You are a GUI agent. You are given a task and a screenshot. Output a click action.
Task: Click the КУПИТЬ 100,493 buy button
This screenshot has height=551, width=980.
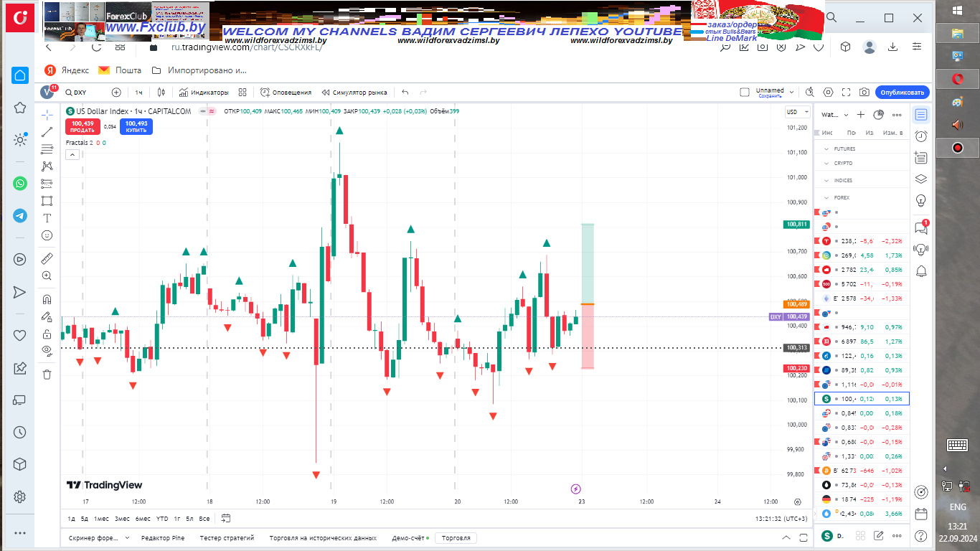[x=136, y=127]
